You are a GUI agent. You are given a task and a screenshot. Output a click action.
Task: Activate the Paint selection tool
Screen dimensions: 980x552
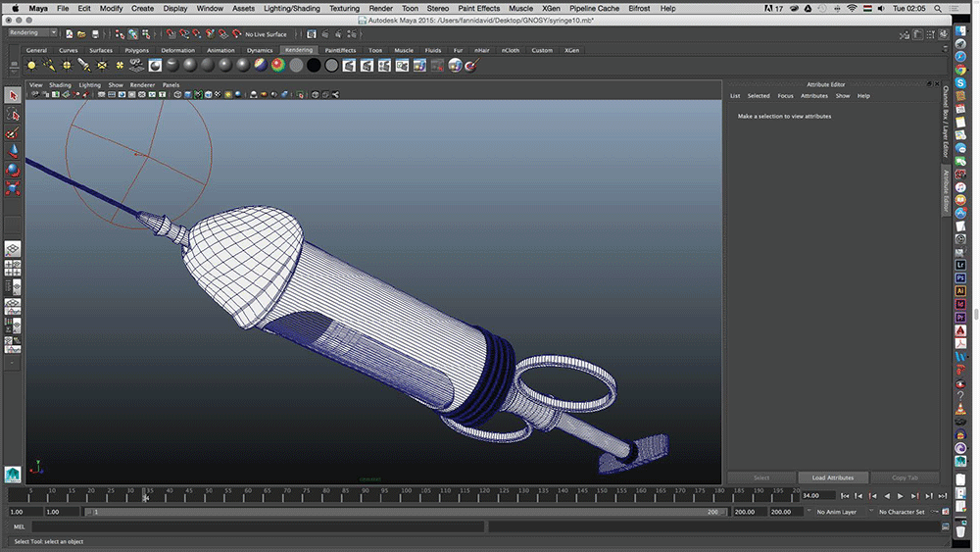[x=13, y=133]
